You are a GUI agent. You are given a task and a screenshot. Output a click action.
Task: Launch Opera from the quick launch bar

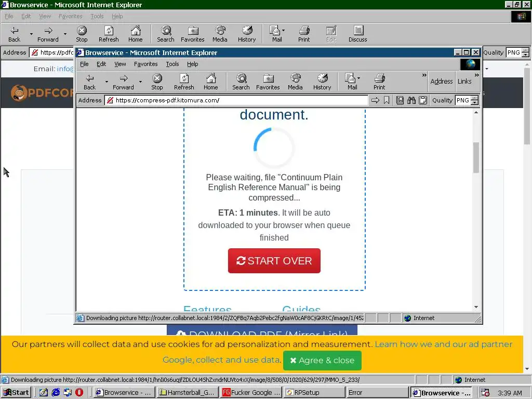click(x=79, y=392)
